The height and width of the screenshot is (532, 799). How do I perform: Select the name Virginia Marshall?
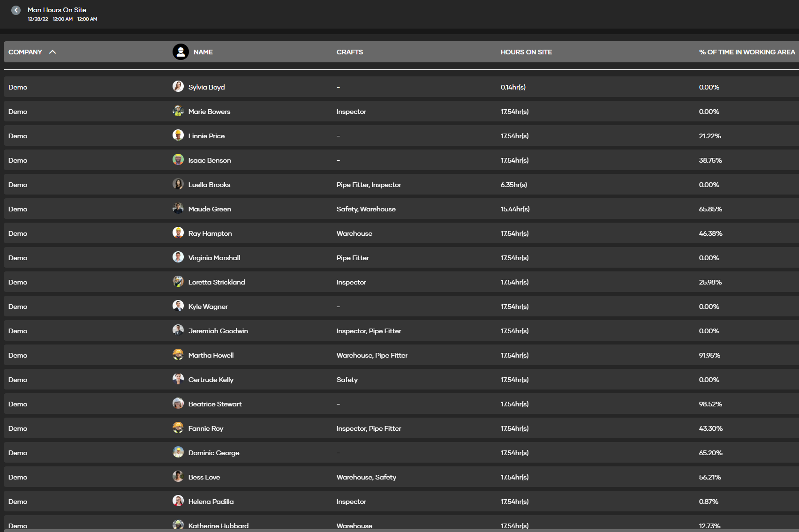(214, 258)
